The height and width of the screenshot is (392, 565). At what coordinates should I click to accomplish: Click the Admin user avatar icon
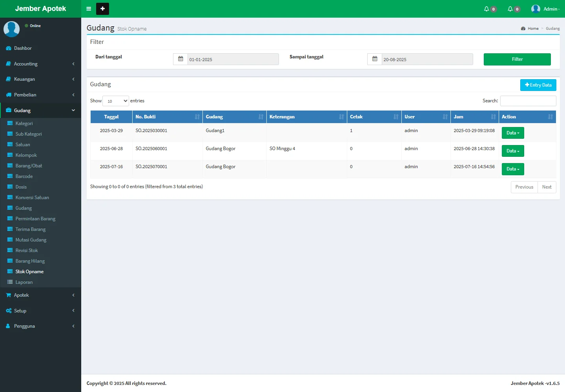coord(536,9)
